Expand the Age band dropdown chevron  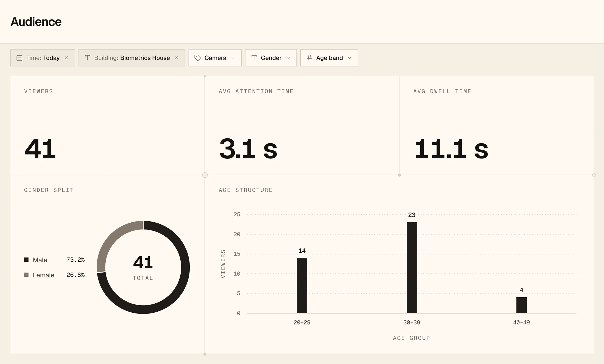(x=349, y=58)
